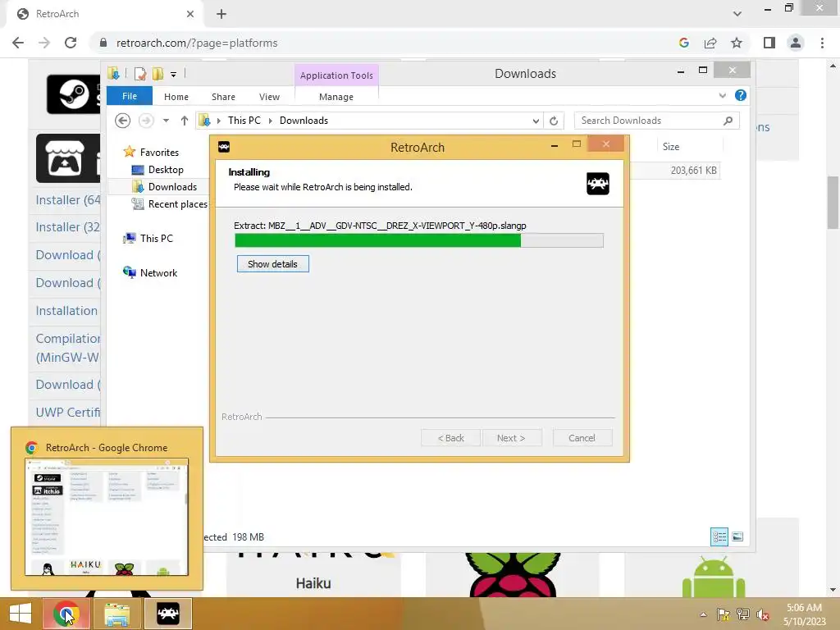Viewport: 840px width, 630px height.
Task: Click the Installer (64 link on the webpage
Action: (68, 200)
